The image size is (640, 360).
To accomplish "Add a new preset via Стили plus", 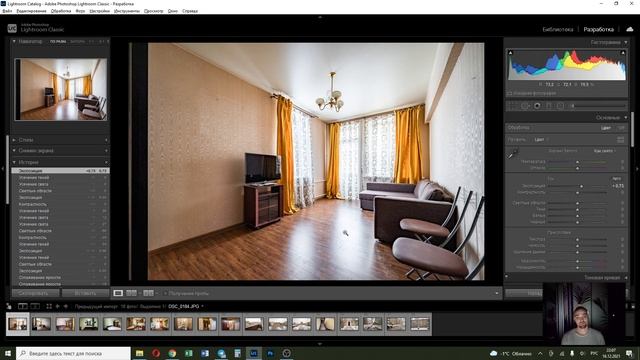I will (106, 140).
